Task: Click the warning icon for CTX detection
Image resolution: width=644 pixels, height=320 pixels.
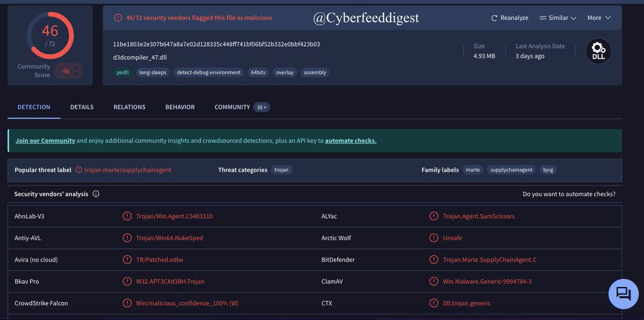Action: 434,303
